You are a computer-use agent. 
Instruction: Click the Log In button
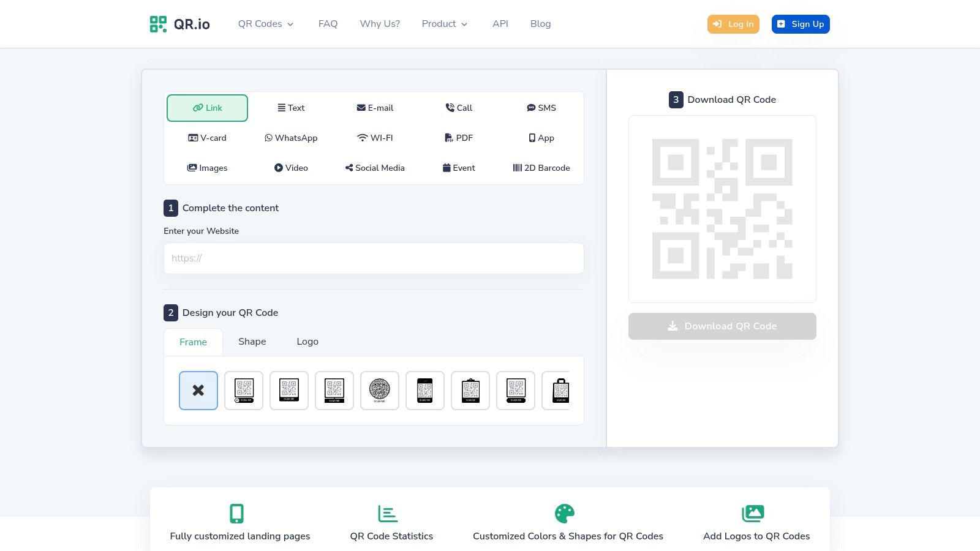click(x=733, y=24)
